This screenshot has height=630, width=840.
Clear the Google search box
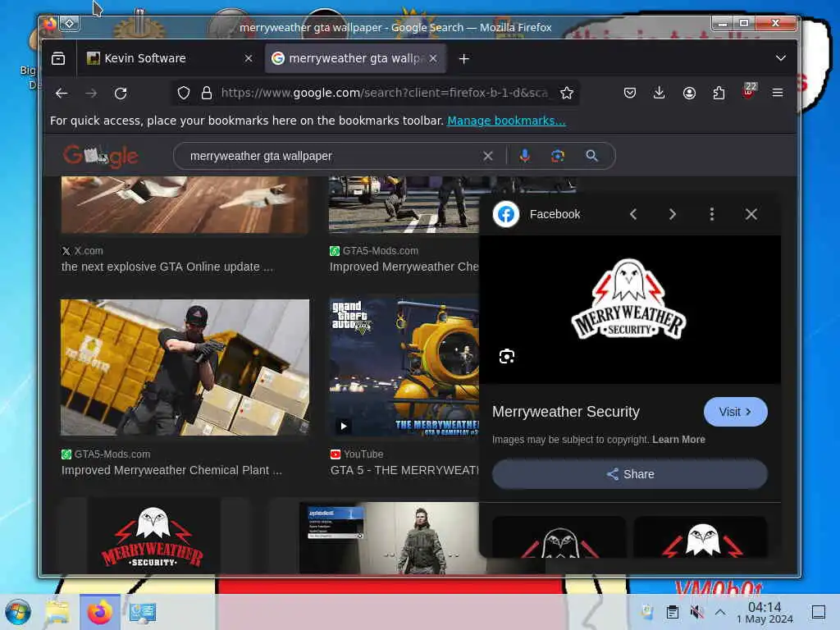coord(488,156)
